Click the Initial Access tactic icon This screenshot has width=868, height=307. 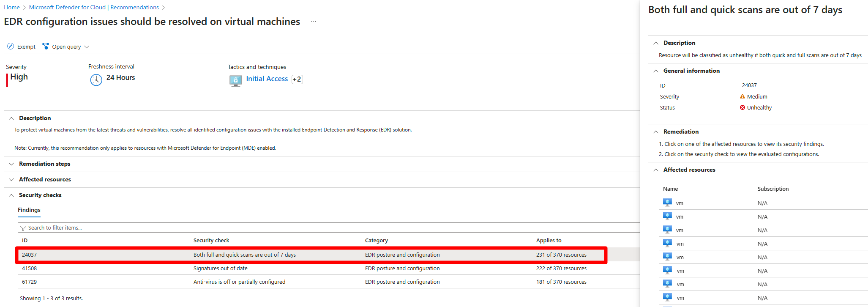(236, 80)
